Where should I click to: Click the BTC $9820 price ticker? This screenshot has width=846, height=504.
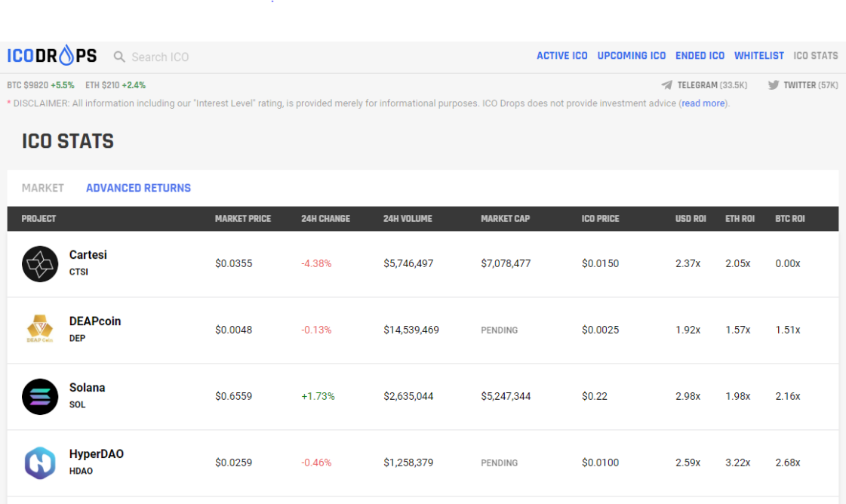[28, 85]
